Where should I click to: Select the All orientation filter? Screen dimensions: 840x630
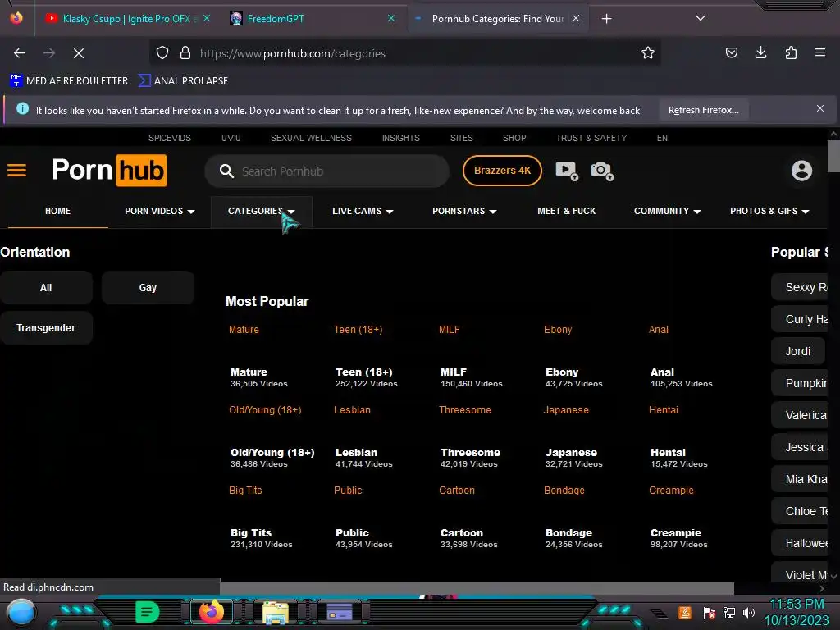pos(46,288)
